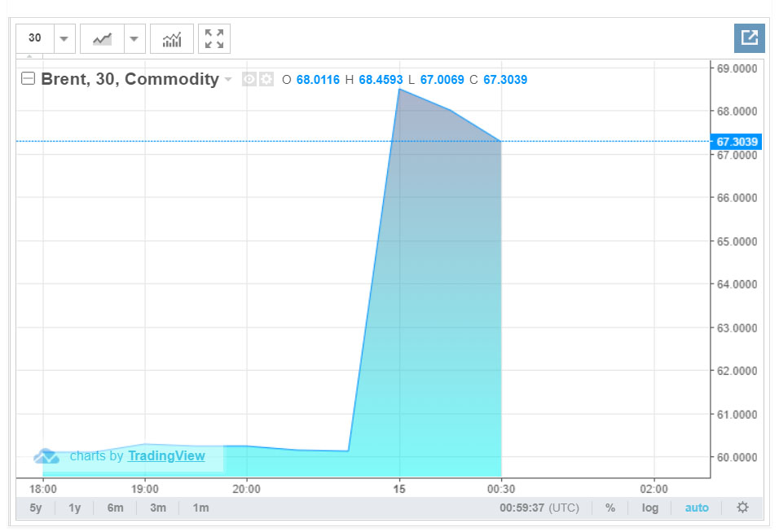Click the 00:59:37 UTC clock
Image resolution: width=779 pixels, height=532 pixels.
(539, 508)
